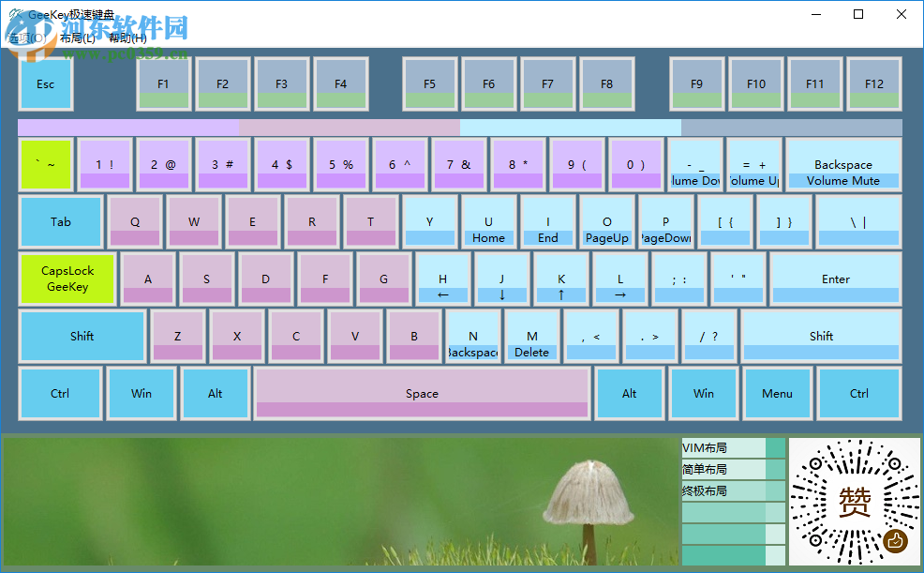Click the P key mapped to PageDown

pos(666,221)
